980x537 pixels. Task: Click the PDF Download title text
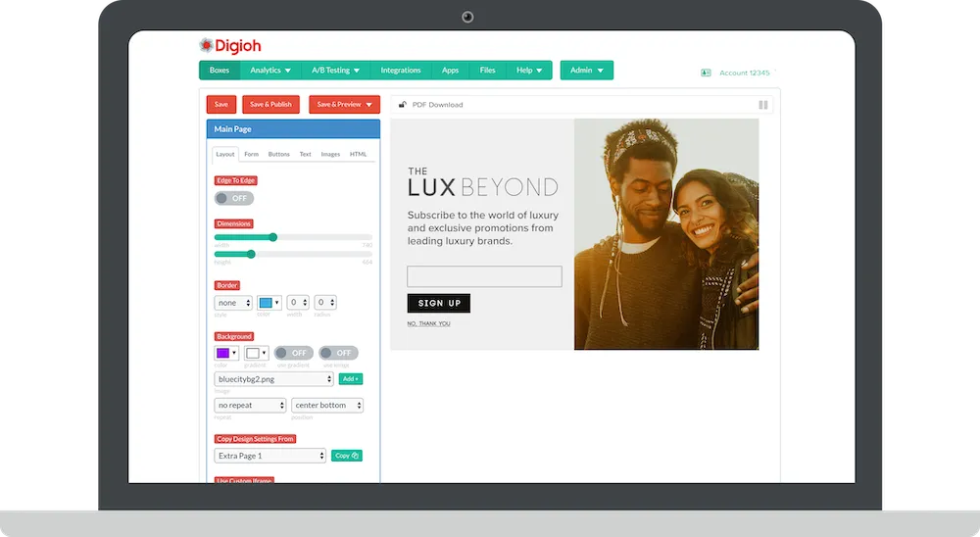[437, 105]
